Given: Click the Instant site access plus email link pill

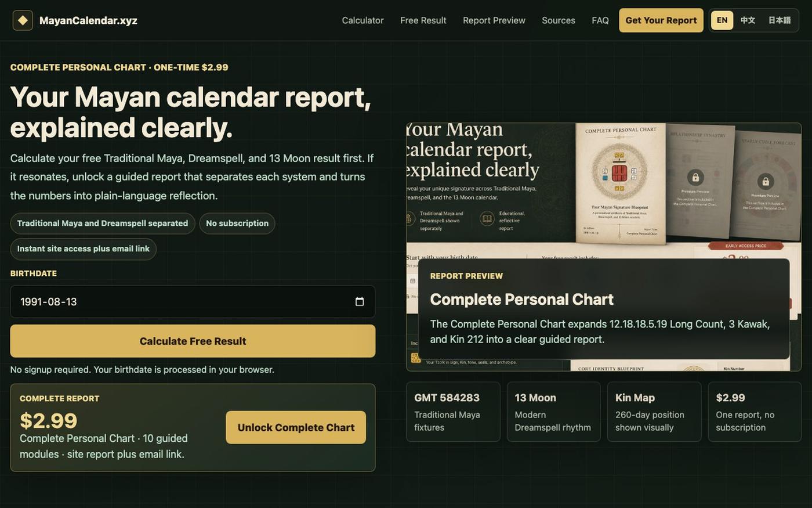Looking at the screenshot, I should click(x=84, y=249).
